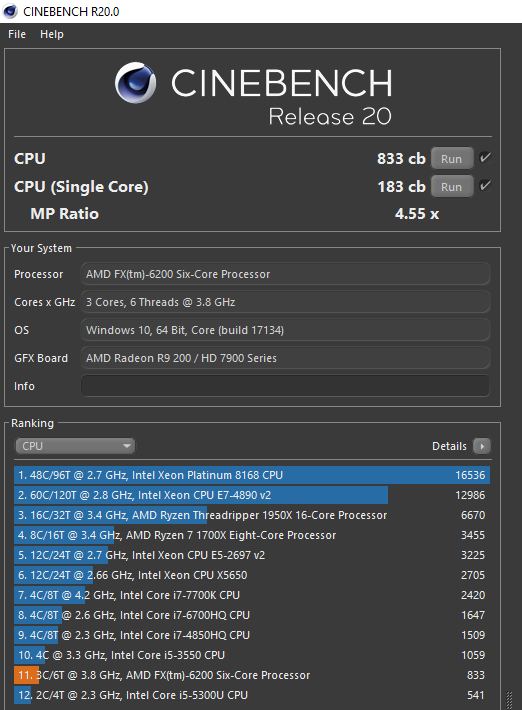Viewport: 522px width, 710px height.
Task: Expand ranking details next to Details label
Action: [482, 446]
